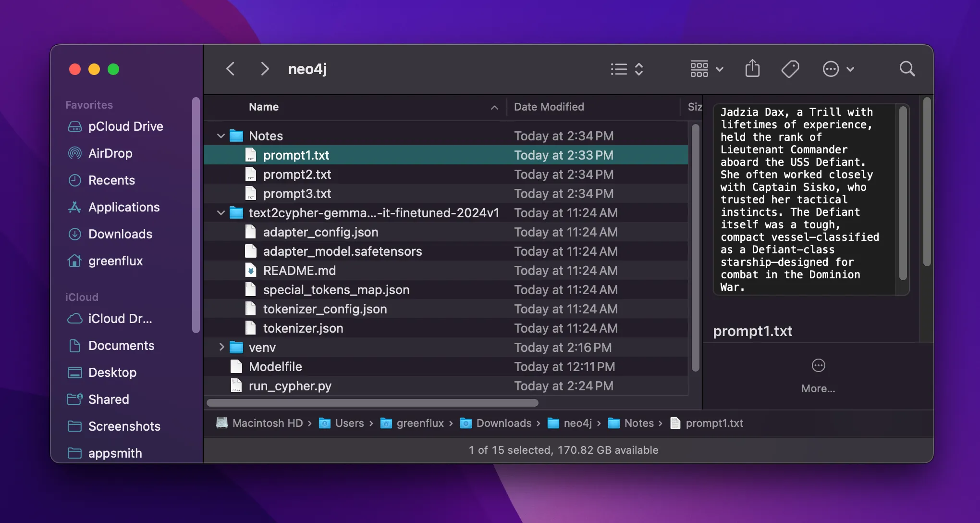Open pCloud Drive in the sidebar

tap(125, 126)
